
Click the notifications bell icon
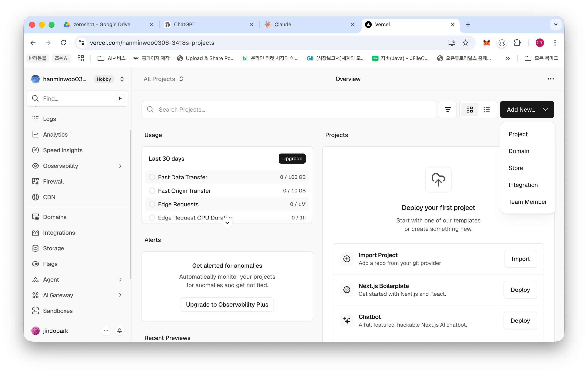click(x=119, y=331)
